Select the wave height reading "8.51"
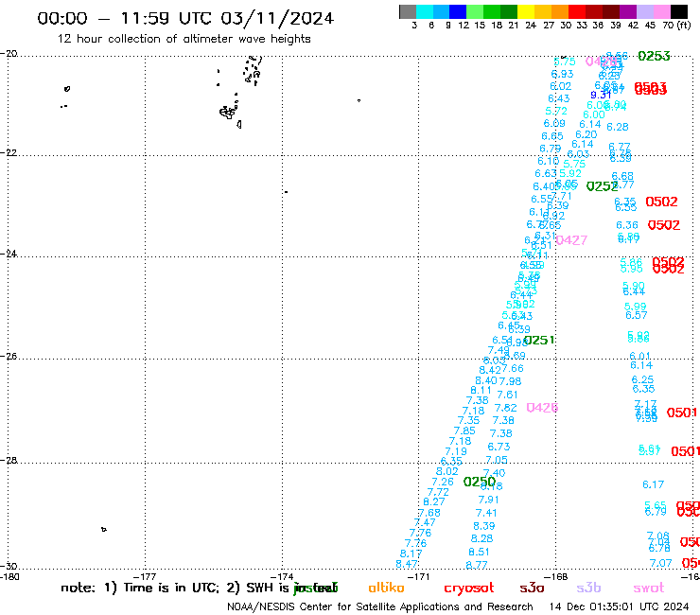Viewport: 700px width, 615px height. (479, 552)
